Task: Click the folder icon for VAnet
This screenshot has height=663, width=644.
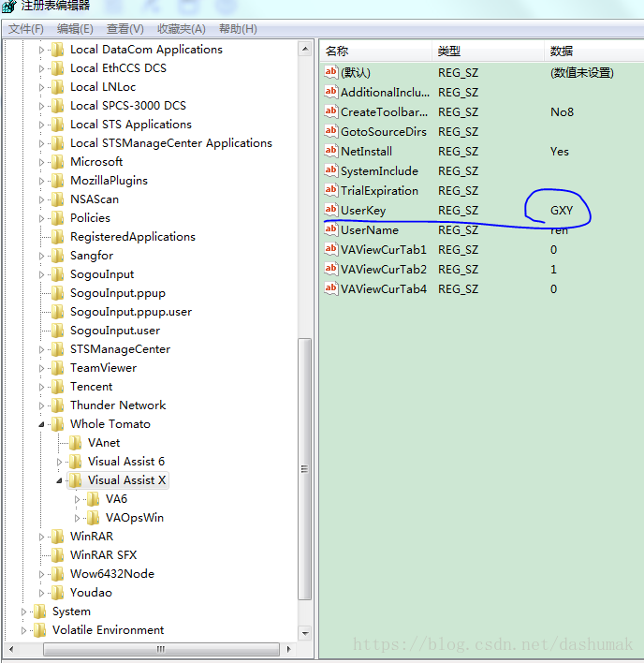Action: click(x=75, y=443)
